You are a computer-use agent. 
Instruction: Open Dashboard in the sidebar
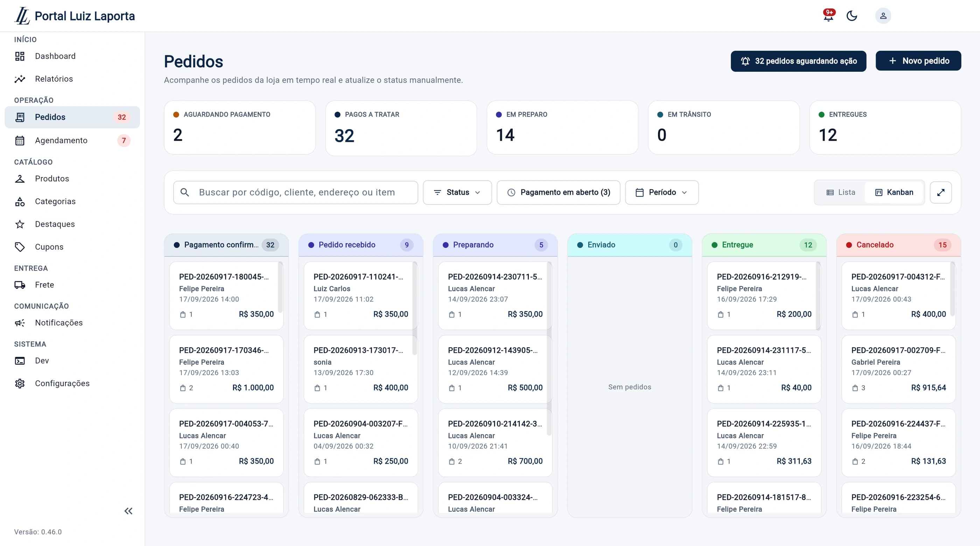coord(72,56)
